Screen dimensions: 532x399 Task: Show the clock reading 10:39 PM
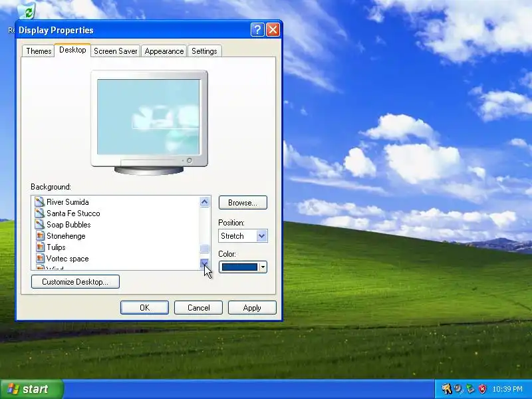507,389
